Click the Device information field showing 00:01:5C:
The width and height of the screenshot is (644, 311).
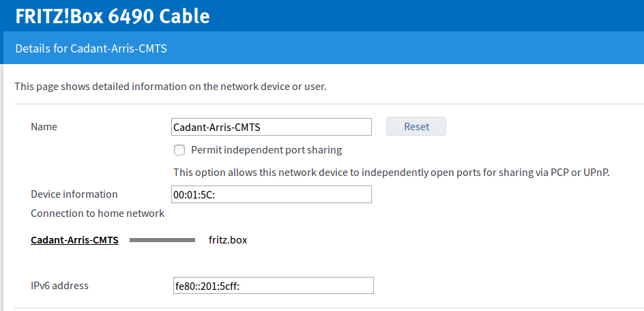(x=271, y=194)
